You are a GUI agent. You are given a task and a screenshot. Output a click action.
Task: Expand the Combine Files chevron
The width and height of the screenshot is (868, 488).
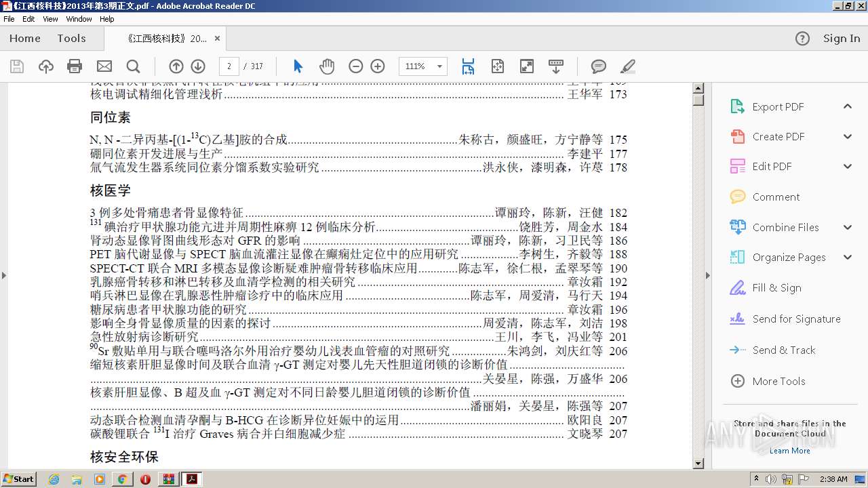tap(848, 227)
